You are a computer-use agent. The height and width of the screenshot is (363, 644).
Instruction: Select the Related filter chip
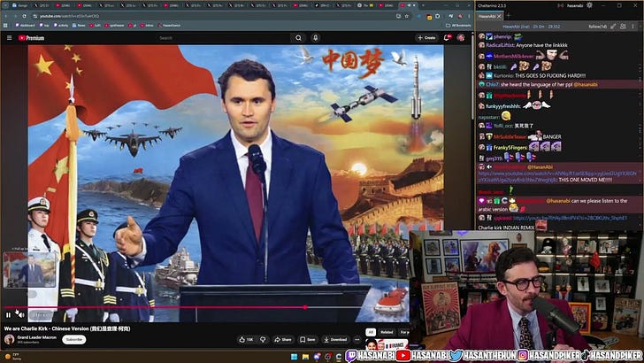387,332
